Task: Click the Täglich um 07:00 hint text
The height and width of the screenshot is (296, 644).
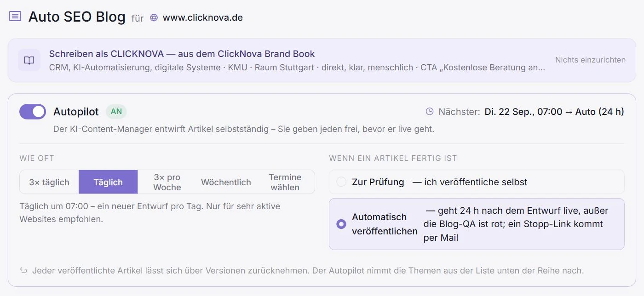Action: pyautogui.click(x=150, y=213)
